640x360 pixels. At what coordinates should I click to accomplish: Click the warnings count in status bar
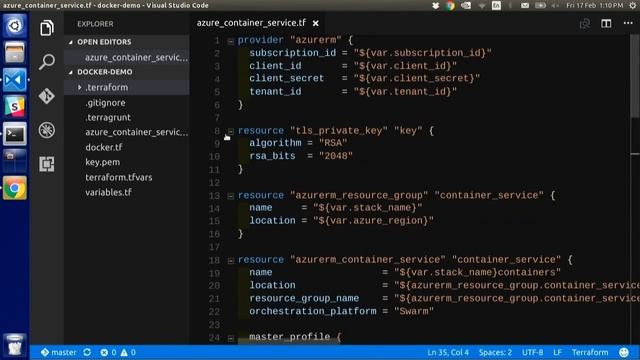128,352
